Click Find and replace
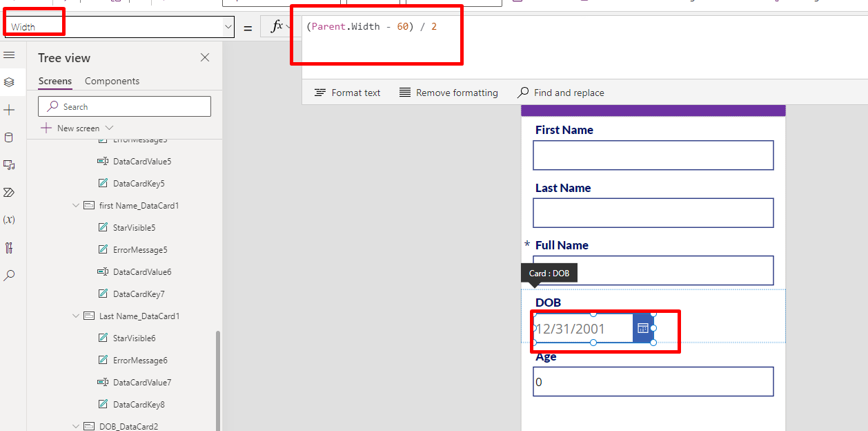The height and width of the screenshot is (431, 868). (x=561, y=93)
